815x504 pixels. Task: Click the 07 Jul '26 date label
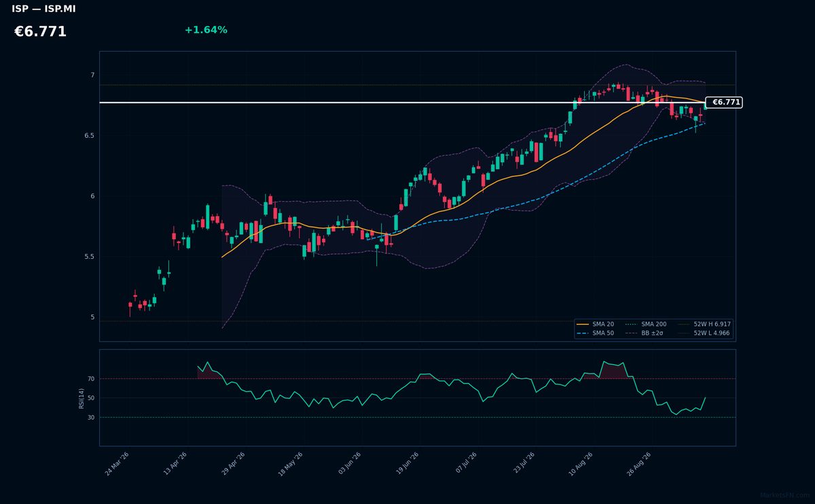(465, 465)
